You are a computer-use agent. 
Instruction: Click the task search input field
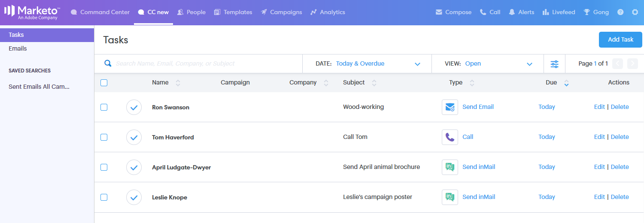(x=206, y=64)
